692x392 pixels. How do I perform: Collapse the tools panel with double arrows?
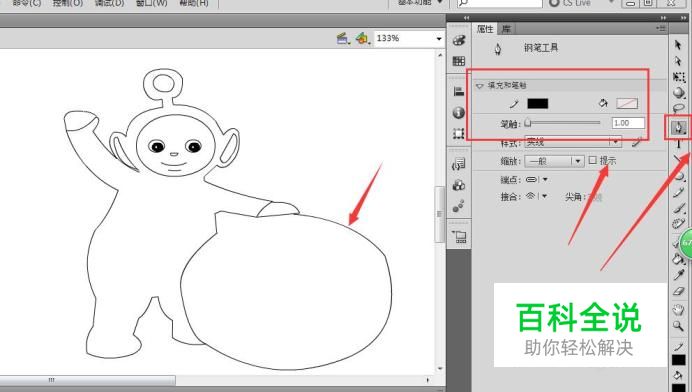tap(684, 18)
